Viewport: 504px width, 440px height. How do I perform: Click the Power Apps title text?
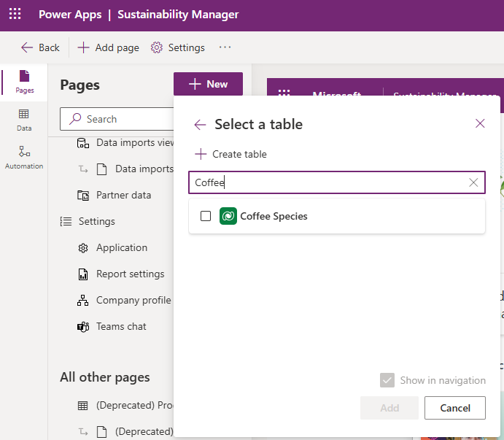[70, 15]
